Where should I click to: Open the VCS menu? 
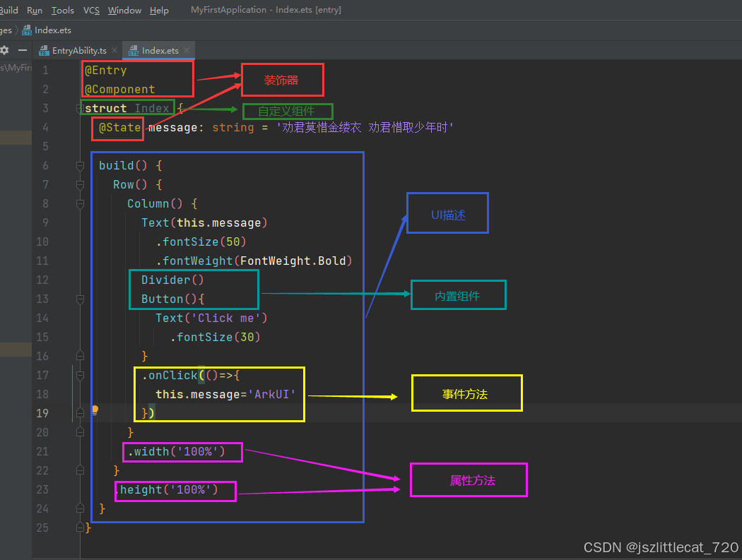91,10
